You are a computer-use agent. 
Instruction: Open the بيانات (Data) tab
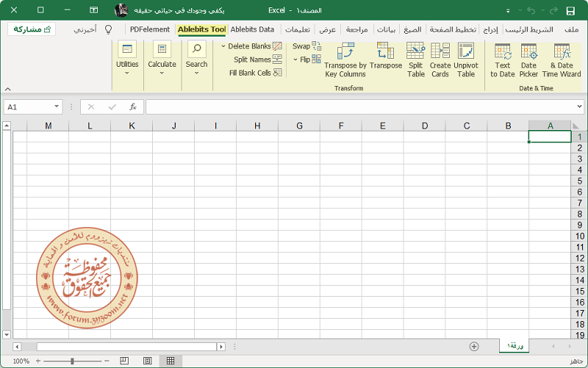[x=387, y=29]
